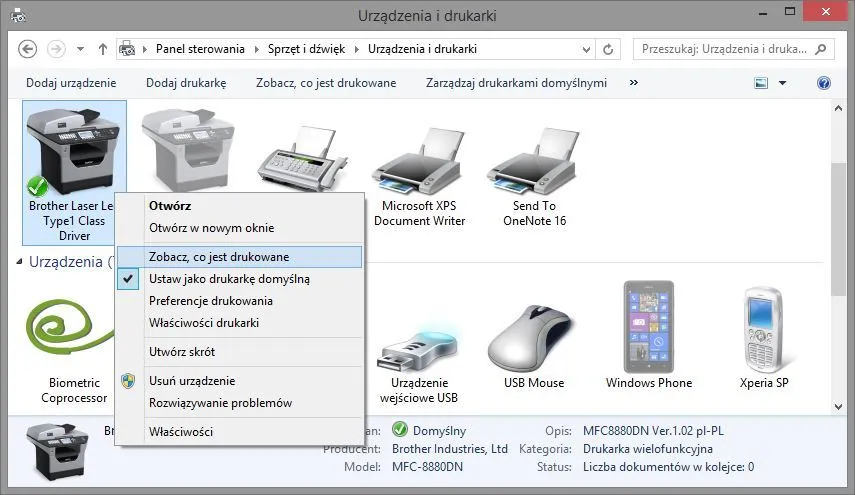Expand Panel sterowania breadcrumb arrow

tap(256, 49)
